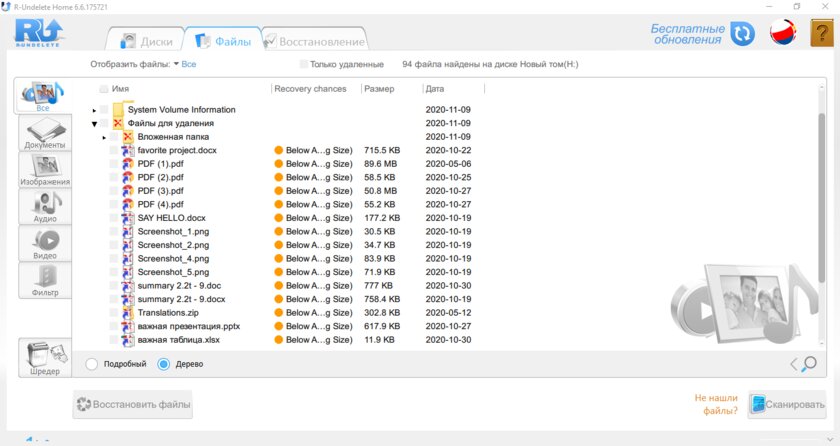This screenshot has height=446, width=840.
Task: Click the 89.6 MB size value
Action: 380,164
